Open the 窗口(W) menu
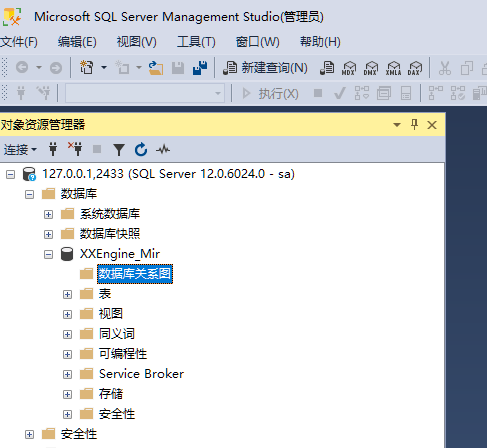This screenshot has width=487, height=448. (x=258, y=42)
